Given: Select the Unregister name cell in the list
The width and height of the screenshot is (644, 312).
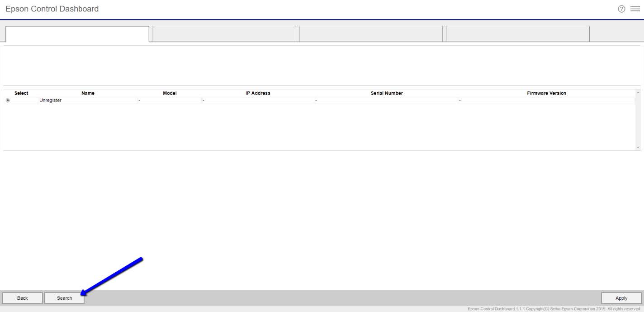Looking at the screenshot, I should click(51, 101).
